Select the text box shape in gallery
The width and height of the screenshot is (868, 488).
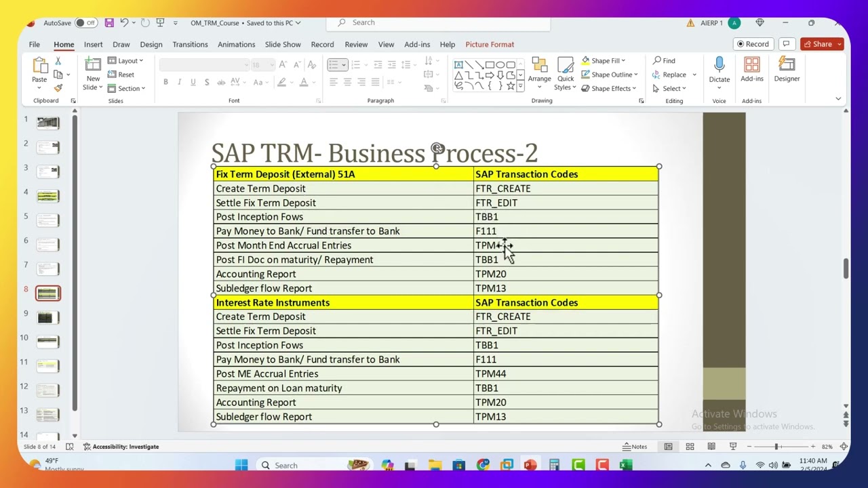(458, 64)
